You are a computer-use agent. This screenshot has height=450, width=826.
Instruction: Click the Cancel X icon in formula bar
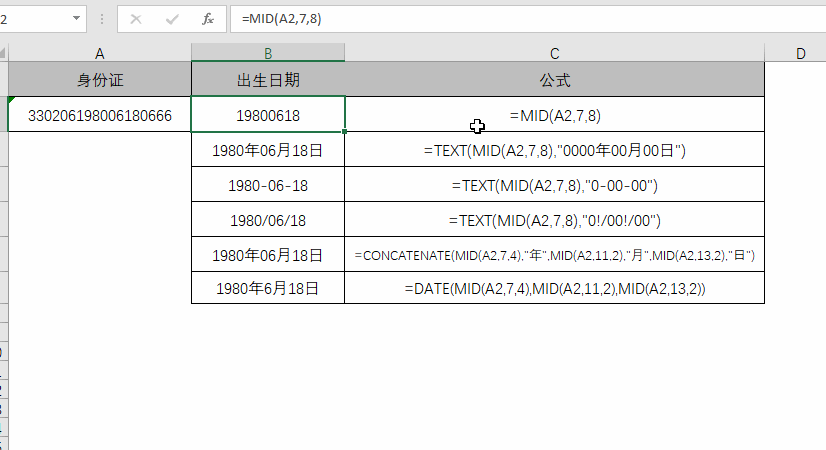[136, 19]
